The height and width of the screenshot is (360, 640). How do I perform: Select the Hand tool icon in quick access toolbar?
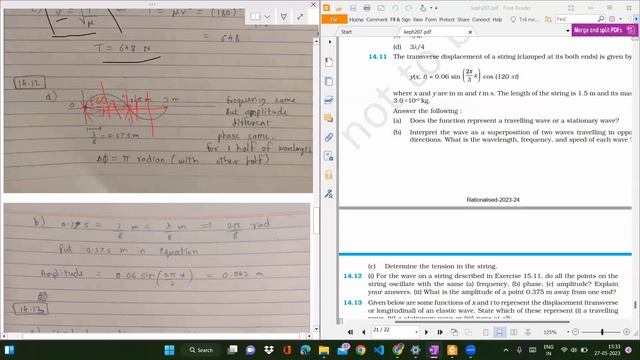pyautogui.click(x=423, y=8)
